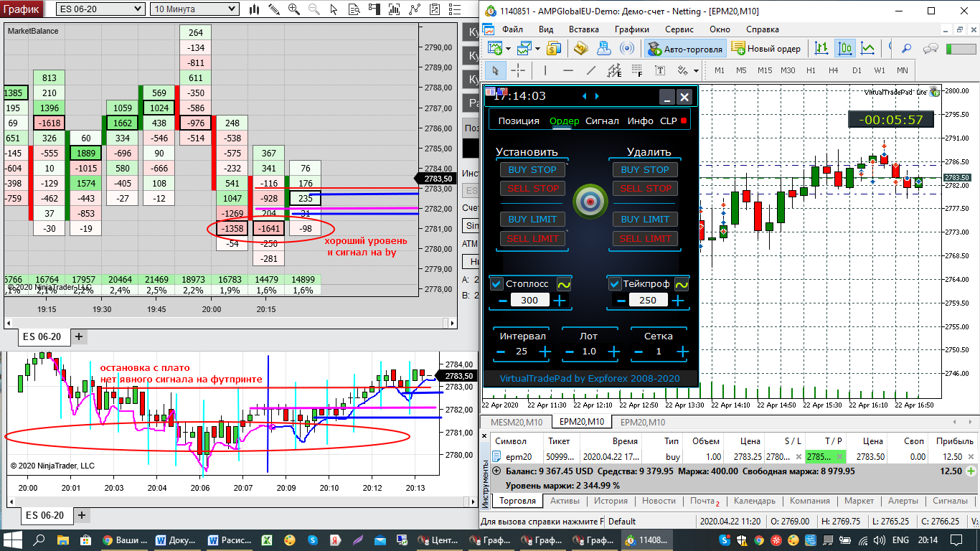Select the M15 timeframe button

765,70
